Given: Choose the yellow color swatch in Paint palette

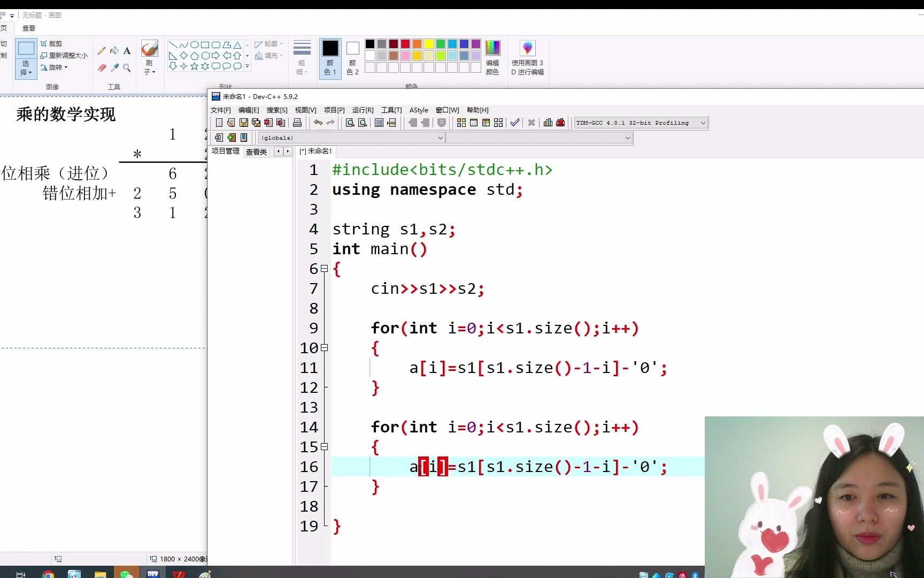Looking at the screenshot, I should point(429,44).
